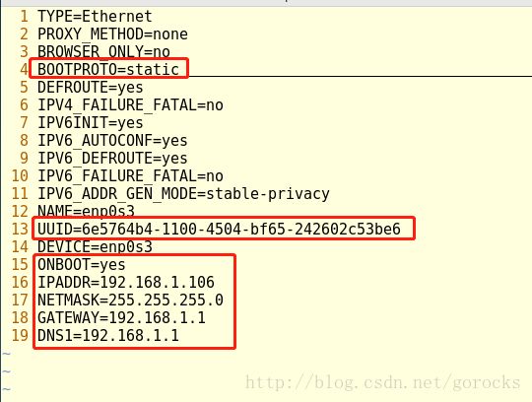Click the NAME=enp0s3 line
The image size is (532, 402).
86,211
